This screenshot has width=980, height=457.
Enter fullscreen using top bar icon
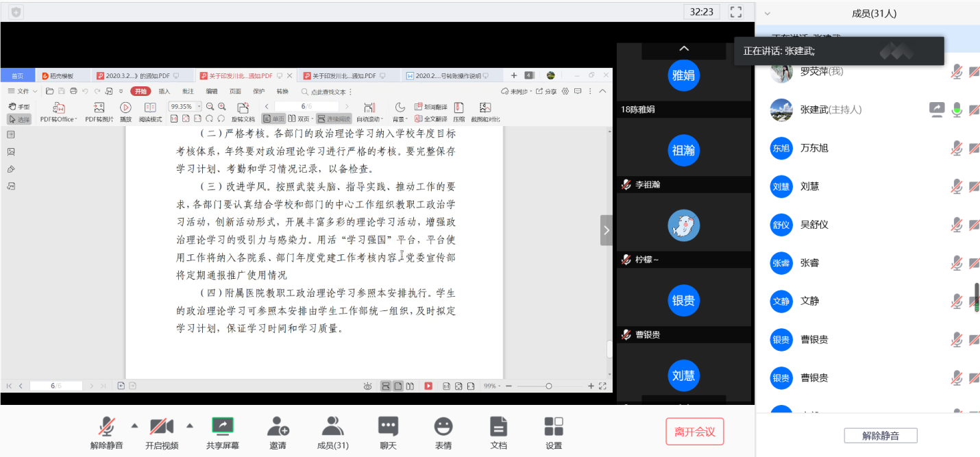tap(736, 12)
